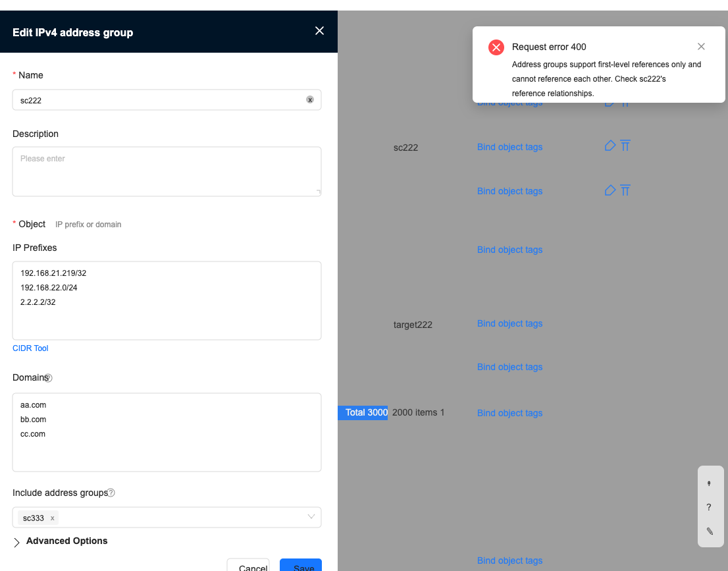This screenshot has height=571, width=728.
Task: Click the bb.com domain line
Action: pyautogui.click(x=33, y=420)
